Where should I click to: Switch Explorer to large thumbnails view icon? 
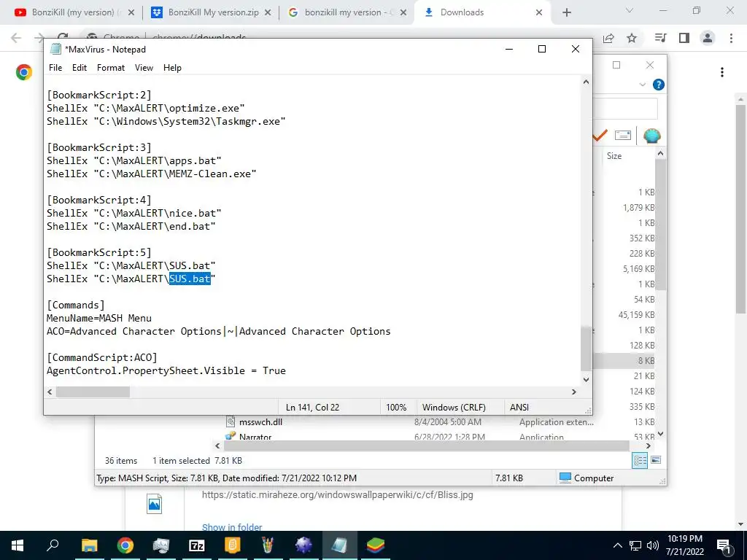[656, 460]
